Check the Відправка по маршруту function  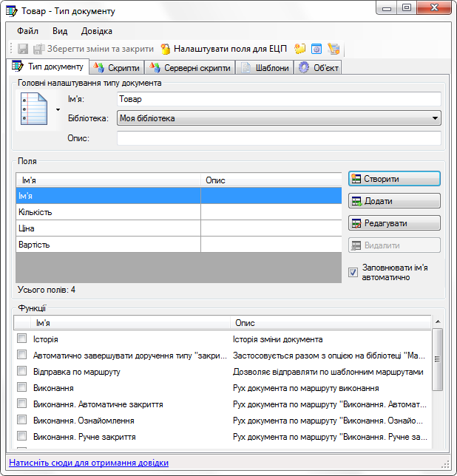tap(22, 372)
